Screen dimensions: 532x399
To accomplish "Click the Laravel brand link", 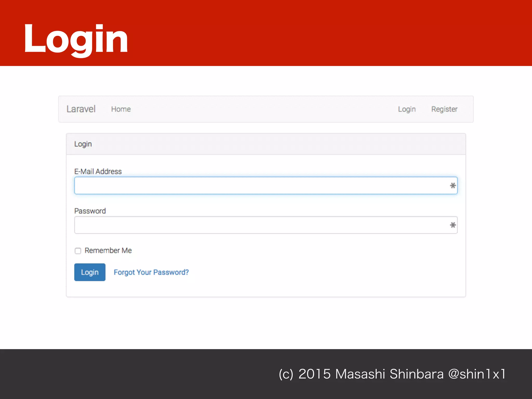I will click(81, 109).
